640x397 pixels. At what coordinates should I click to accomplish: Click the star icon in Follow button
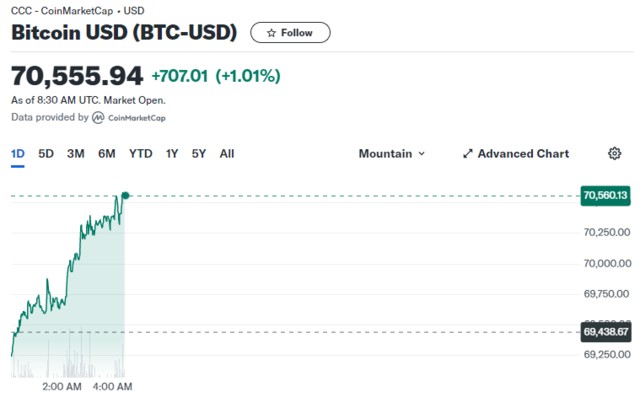tap(271, 33)
